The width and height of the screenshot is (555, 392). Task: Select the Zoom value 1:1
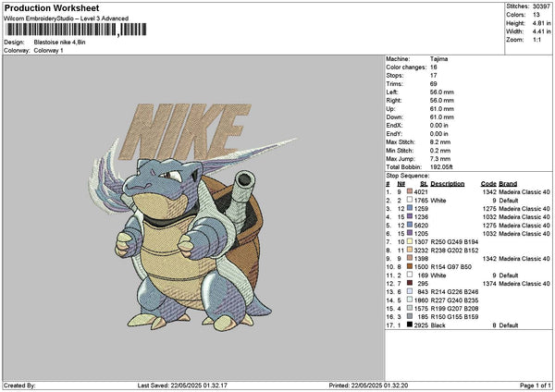click(x=536, y=40)
